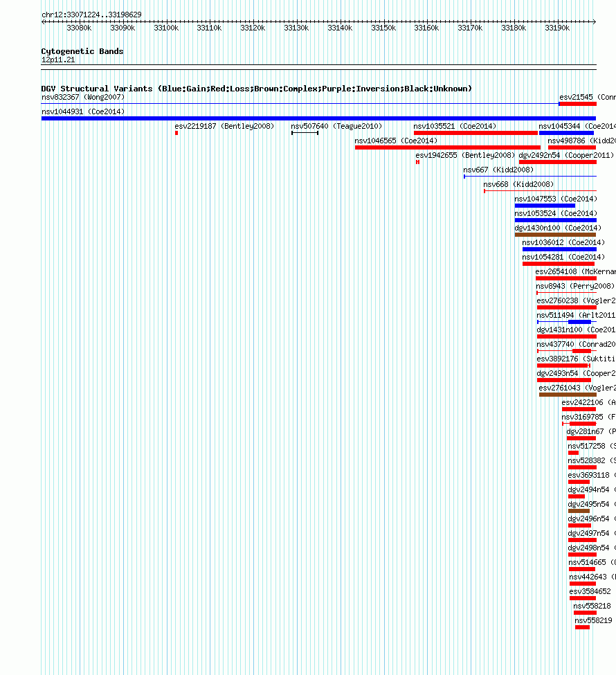This screenshot has height=675, width=616.
Task: Click the 33160k ruler tick label
Action: tap(426, 28)
